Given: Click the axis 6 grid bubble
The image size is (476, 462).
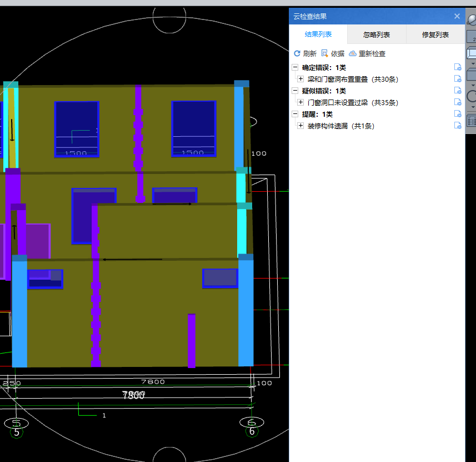Looking at the screenshot, I should click(x=252, y=431).
